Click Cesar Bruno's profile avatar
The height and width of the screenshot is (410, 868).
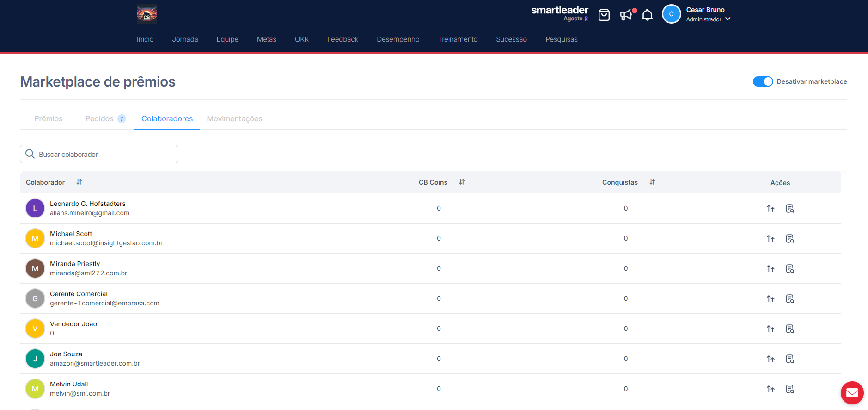671,14
